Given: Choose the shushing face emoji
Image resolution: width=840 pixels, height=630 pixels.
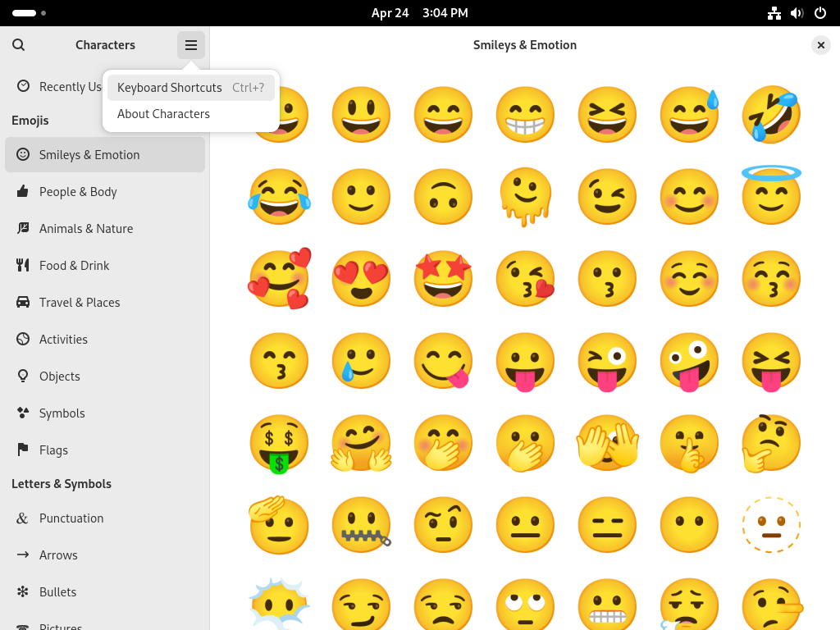Looking at the screenshot, I should click(689, 442).
